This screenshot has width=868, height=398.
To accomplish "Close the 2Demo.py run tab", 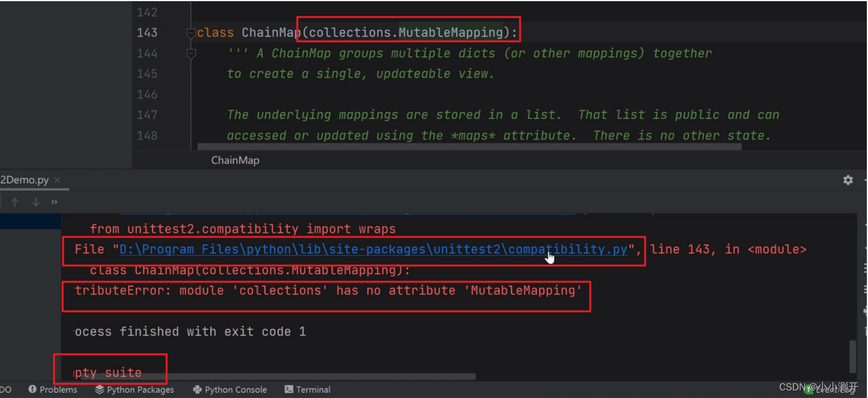I will (57, 180).
